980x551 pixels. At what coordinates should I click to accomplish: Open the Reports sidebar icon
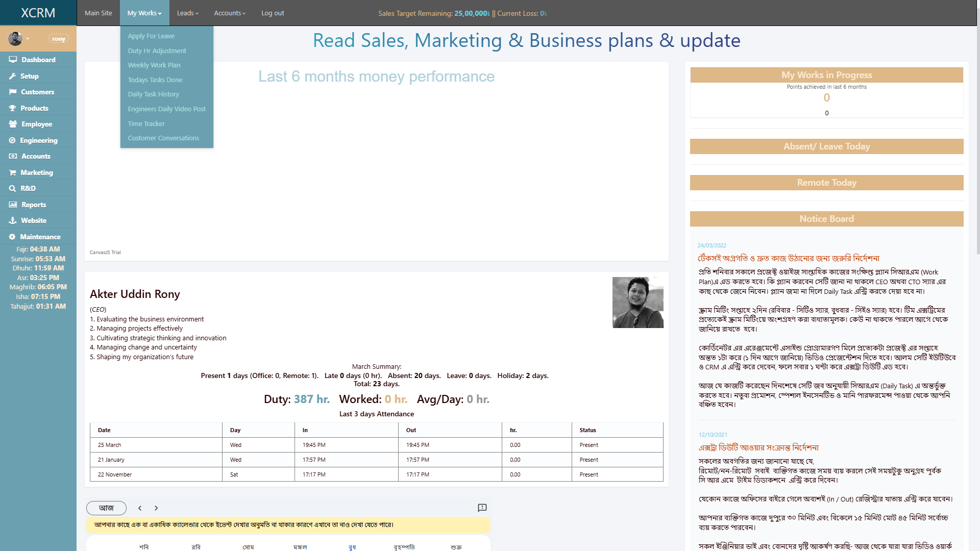[13, 204]
